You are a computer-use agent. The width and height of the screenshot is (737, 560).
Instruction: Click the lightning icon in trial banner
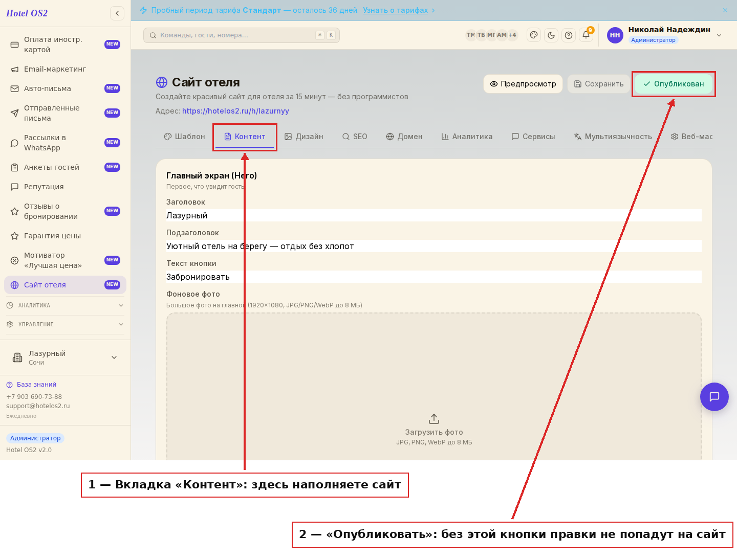(x=143, y=10)
